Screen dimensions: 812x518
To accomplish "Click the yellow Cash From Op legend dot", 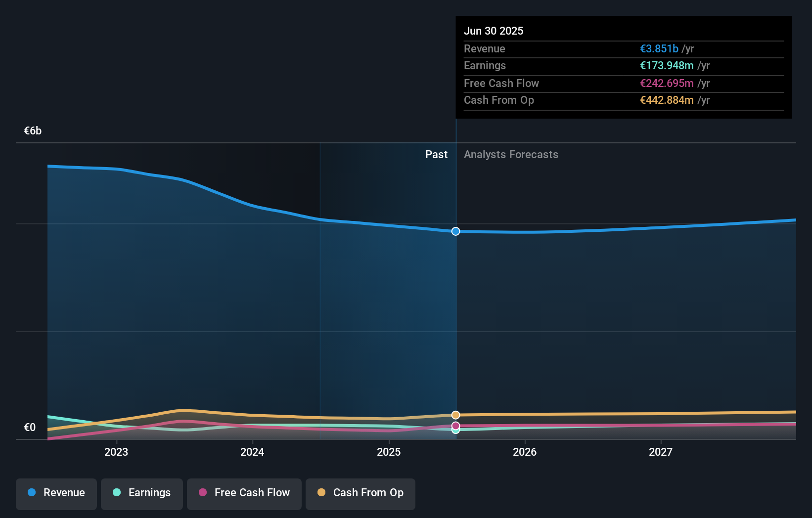I will click(321, 493).
